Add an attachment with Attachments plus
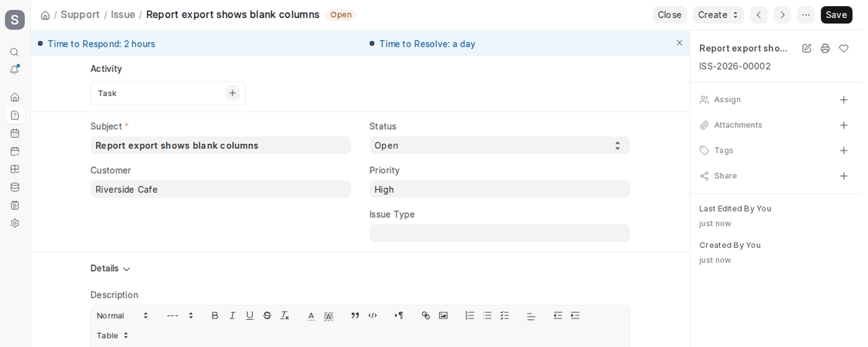868x347 pixels. [844, 125]
